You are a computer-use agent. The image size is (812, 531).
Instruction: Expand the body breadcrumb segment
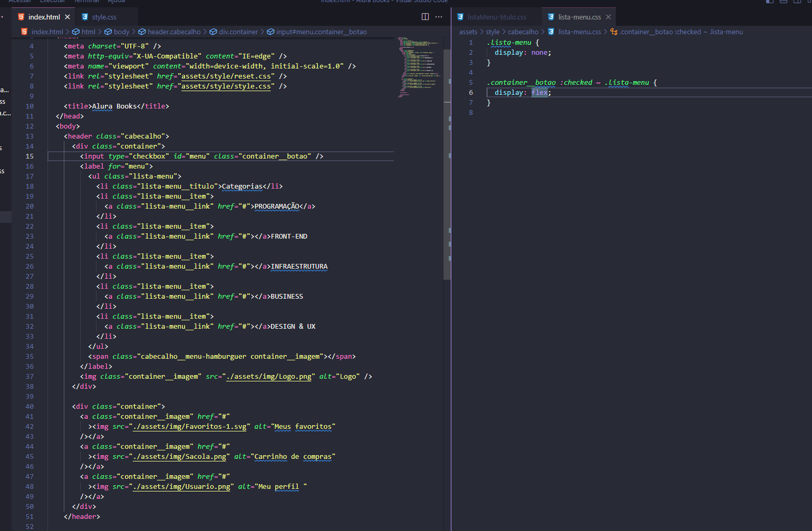121,32
